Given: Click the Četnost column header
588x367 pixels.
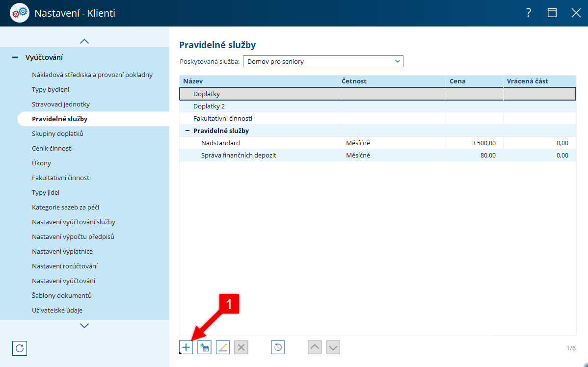Looking at the screenshot, I should (x=392, y=81).
